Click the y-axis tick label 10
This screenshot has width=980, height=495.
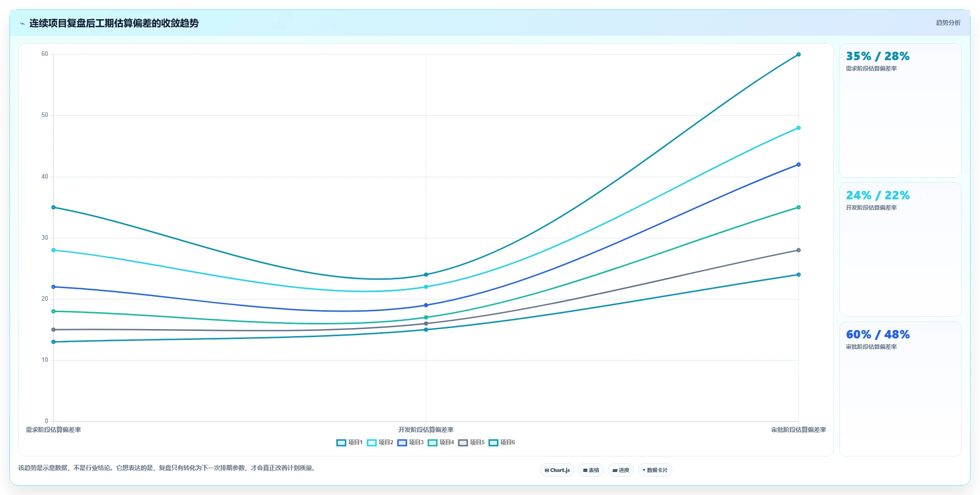click(45, 360)
